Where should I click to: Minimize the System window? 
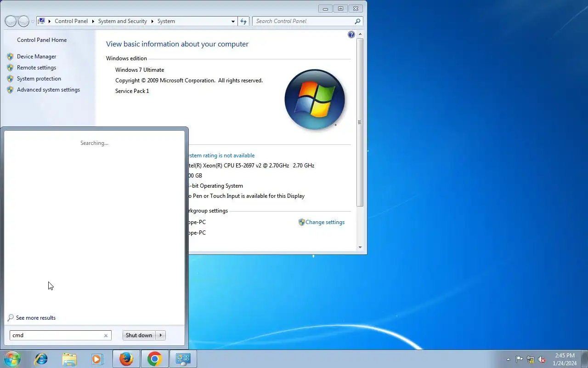[x=325, y=8]
